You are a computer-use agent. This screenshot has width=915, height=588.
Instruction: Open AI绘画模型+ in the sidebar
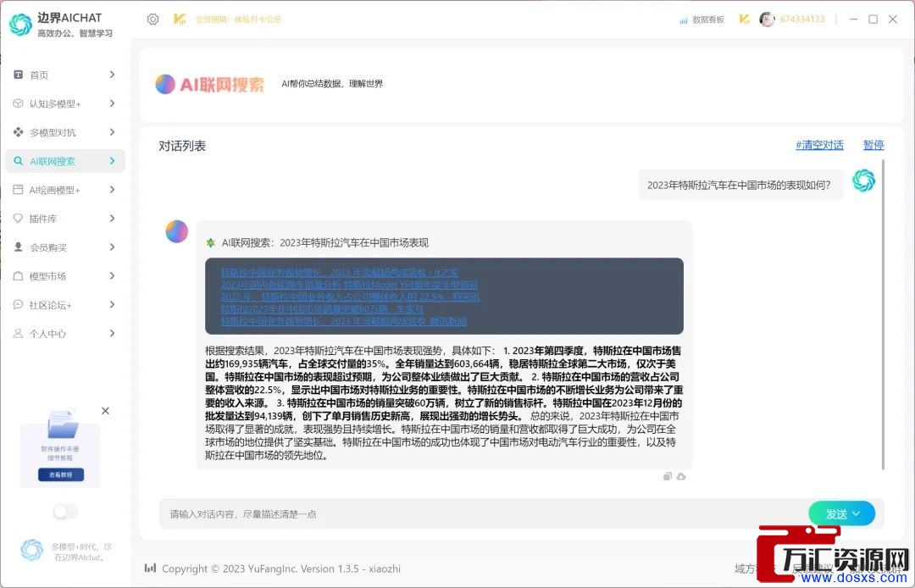click(x=65, y=190)
